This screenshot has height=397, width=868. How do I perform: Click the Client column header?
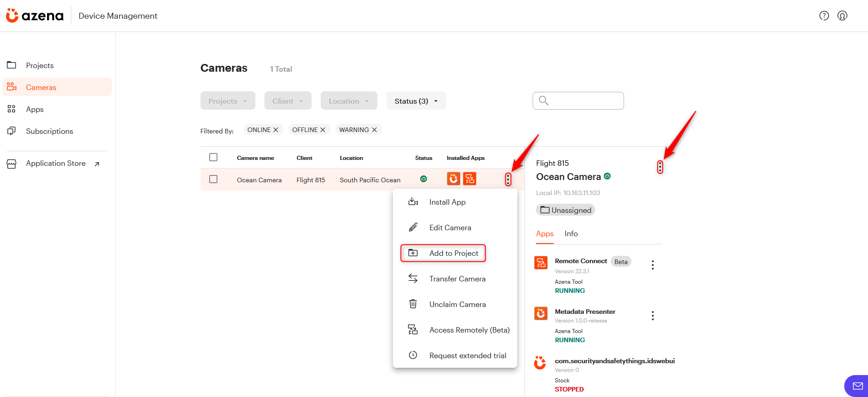304,158
